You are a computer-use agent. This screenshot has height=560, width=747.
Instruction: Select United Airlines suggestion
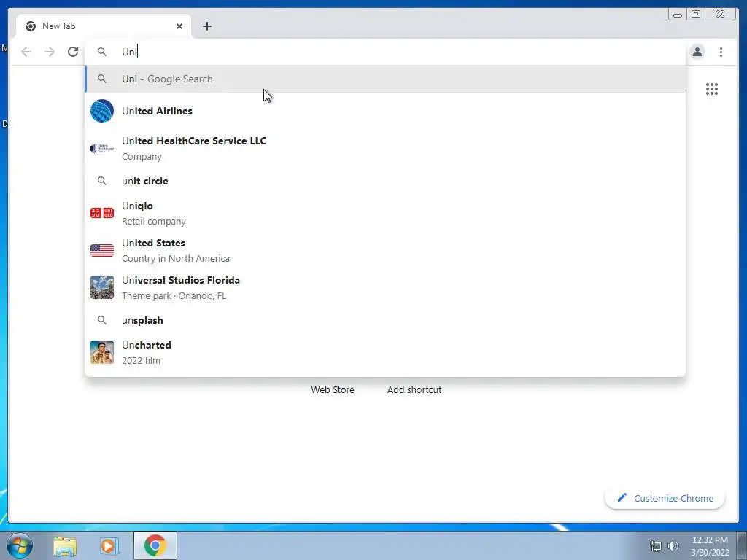(x=385, y=111)
